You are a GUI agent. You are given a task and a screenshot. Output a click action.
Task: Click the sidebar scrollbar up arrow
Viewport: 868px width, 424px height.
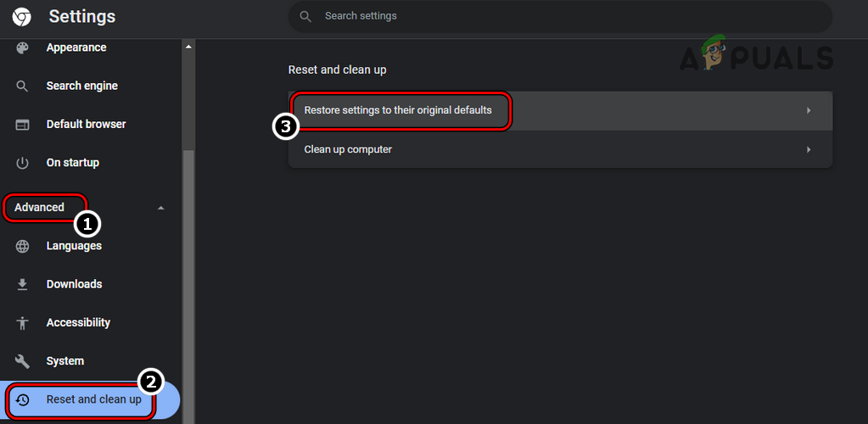(x=188, y=46)
